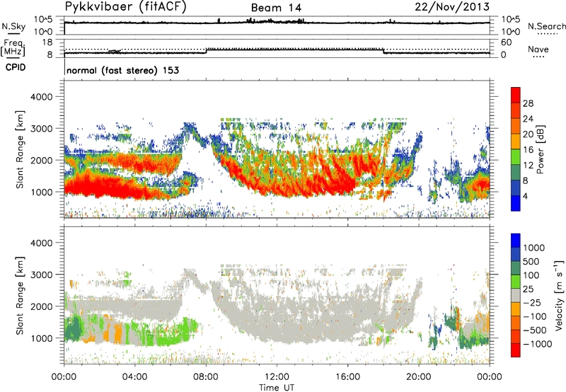This screenshot has width=566, height=392.
Task: Click the '12:00' time axis label
Action: [277, 377]
